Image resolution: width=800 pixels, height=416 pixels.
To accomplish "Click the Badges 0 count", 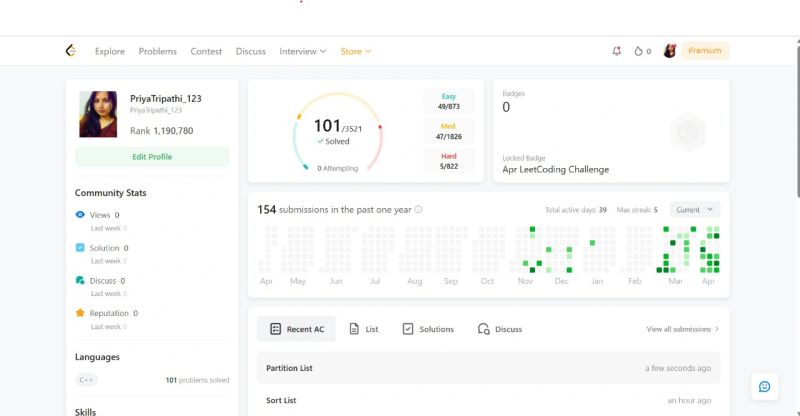I will coord(506,107).
